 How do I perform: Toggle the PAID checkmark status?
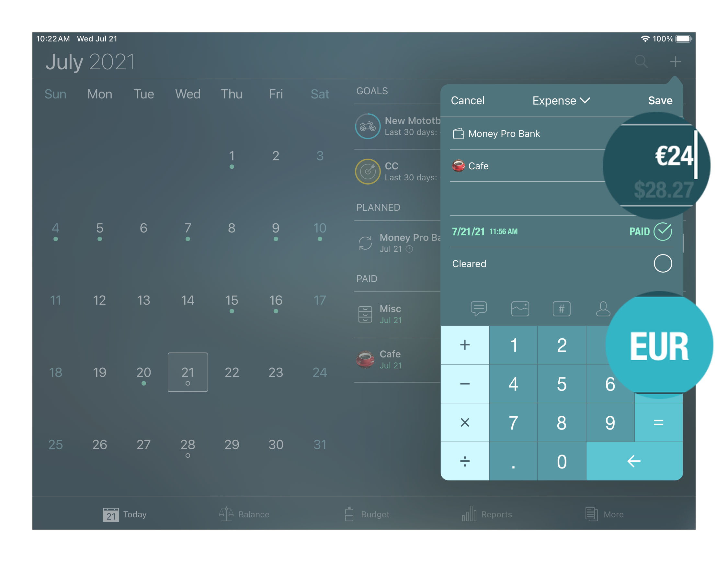(663, 230)
